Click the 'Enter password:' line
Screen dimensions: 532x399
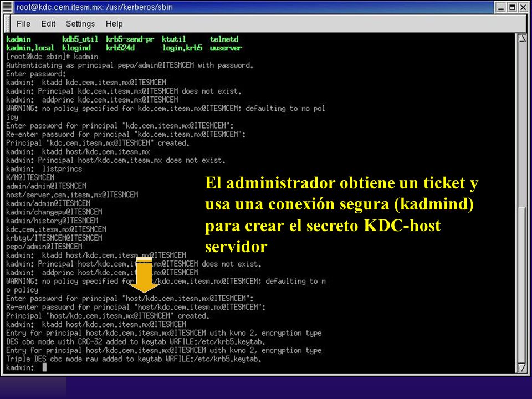tap(36, 74)
